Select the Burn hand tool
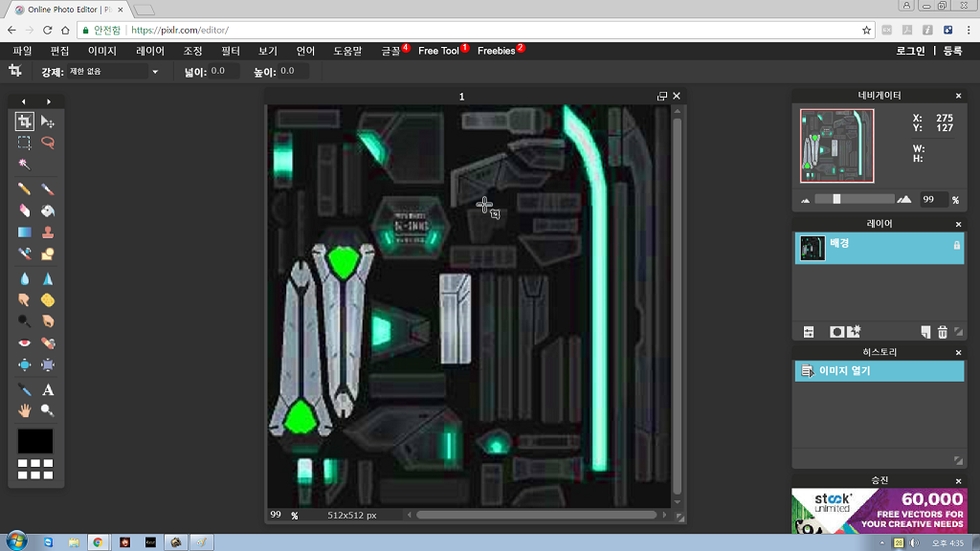The width and height of the screenshot is (980, 551). pyautogui.click(x=48, y=321)
